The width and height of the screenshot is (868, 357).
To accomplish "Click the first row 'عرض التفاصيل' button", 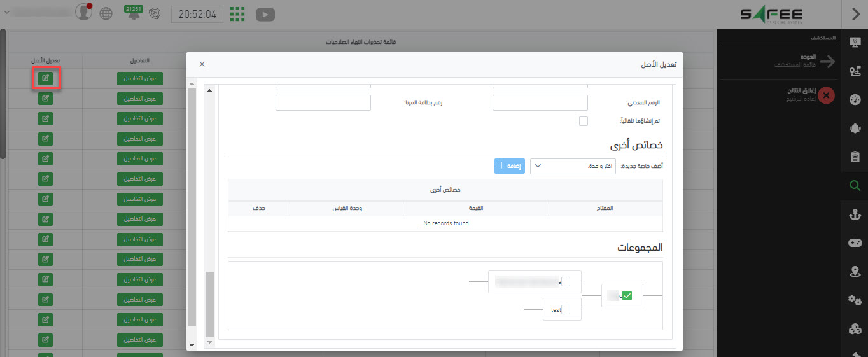I will click(140, 78).
